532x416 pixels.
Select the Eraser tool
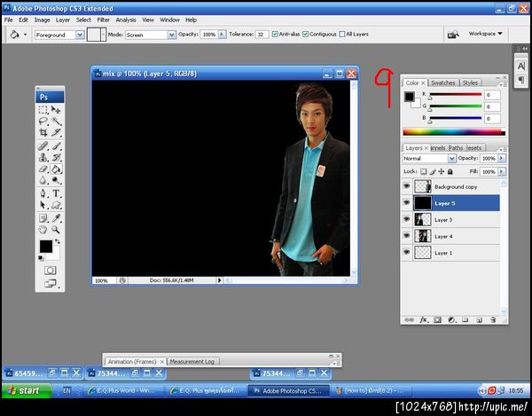43,169
